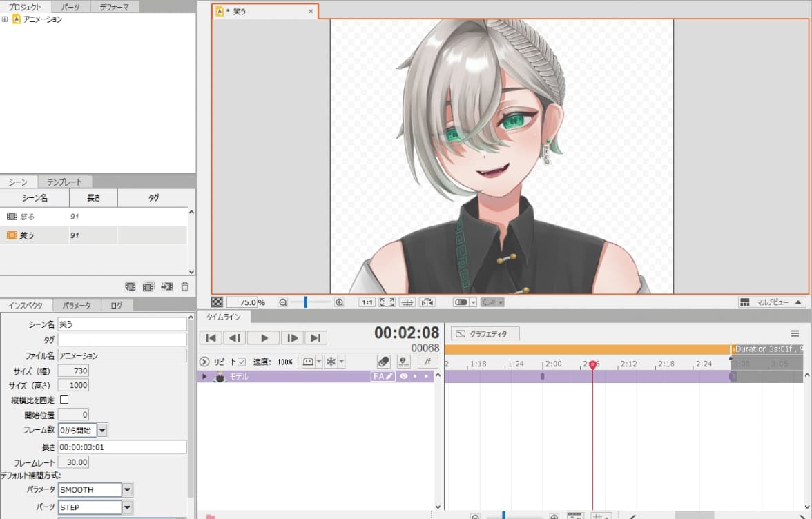This screenshot has width=812, height=519.
Task: Click the transparent checkerboard background icon
Action: click(x=217, y=302)
